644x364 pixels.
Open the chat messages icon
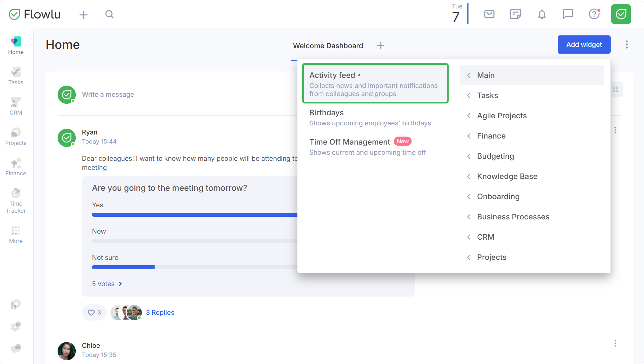(568, 14)
